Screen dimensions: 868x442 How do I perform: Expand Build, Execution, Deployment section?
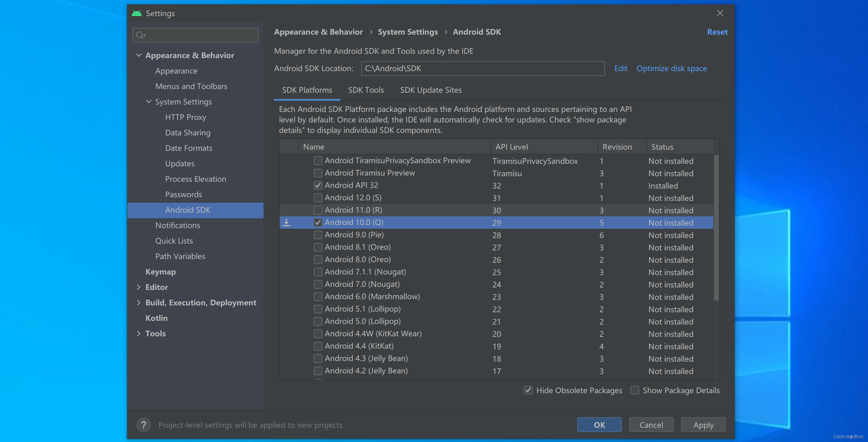139,302
